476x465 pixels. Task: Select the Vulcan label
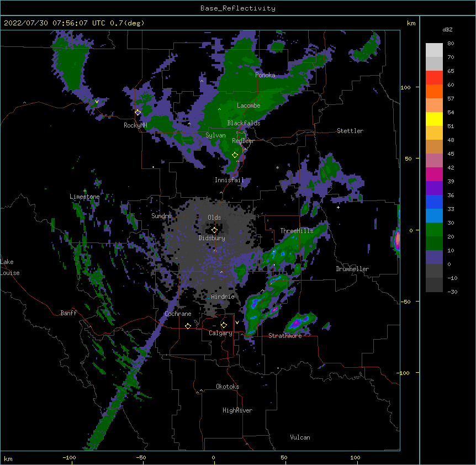pos(300,437)
